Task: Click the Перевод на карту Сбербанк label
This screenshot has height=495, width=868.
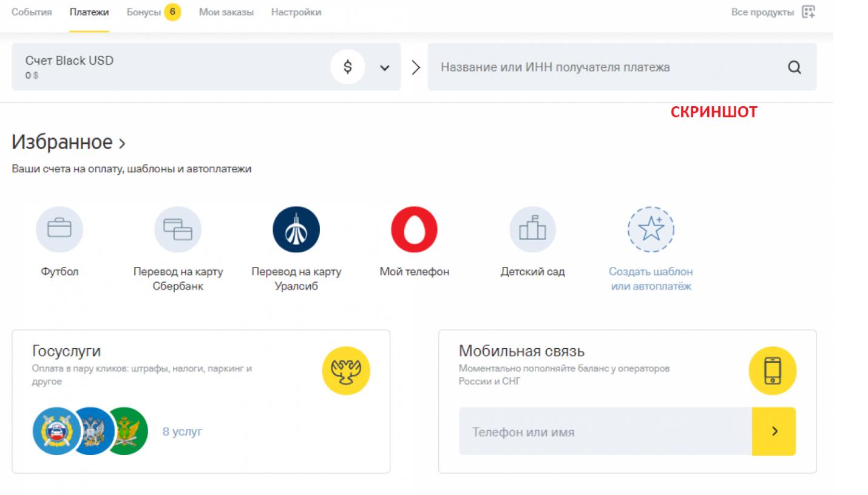Action: pyautogui.click(x=178, y=279)
